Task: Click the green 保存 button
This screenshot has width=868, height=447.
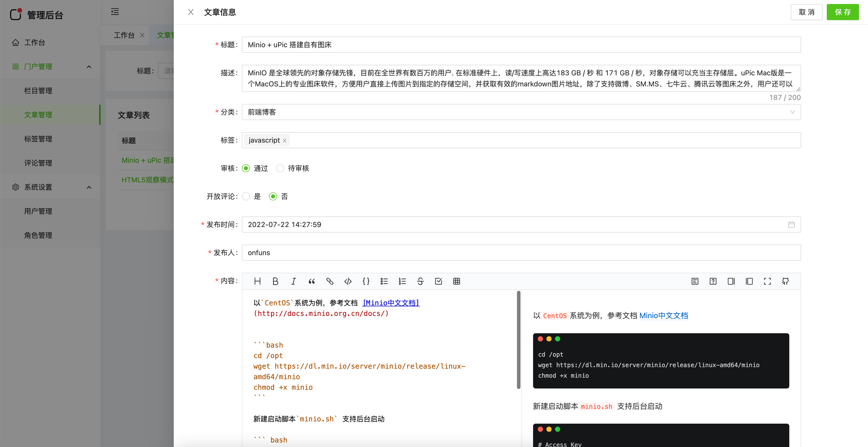Action: coord(842,12)
